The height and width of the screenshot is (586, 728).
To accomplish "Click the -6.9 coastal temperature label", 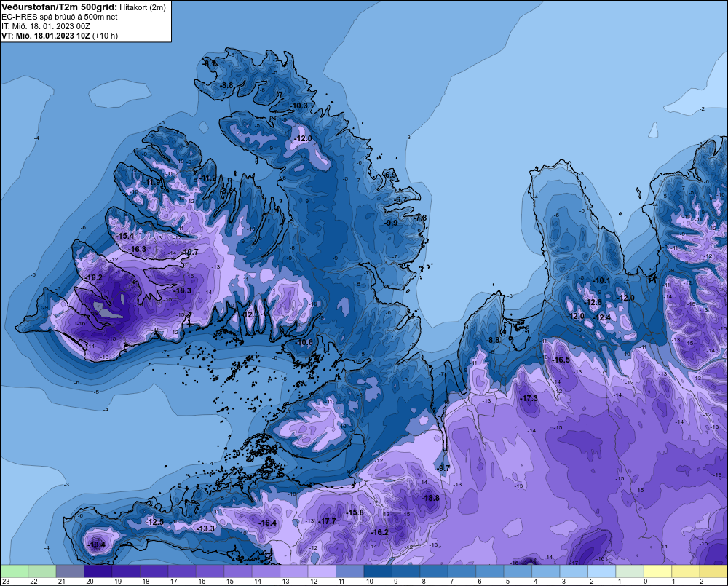I will [390, 175].
